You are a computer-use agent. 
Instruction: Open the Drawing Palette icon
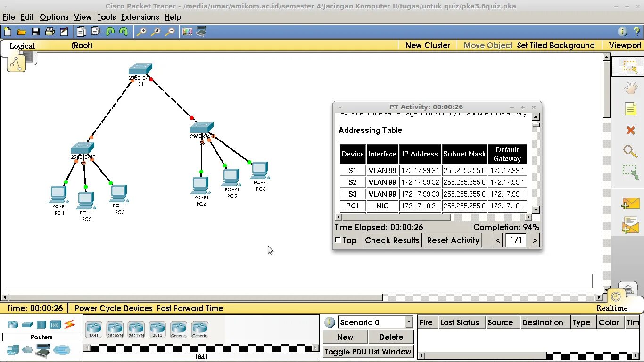tap(187, 32)
